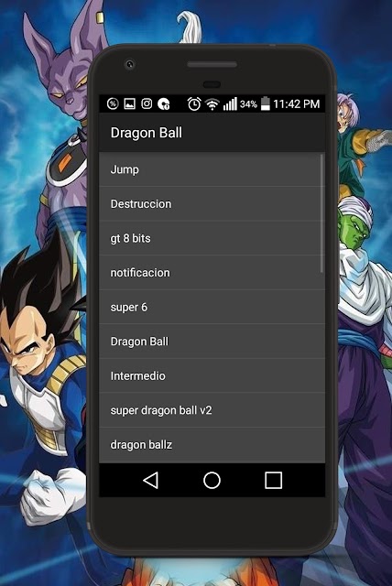392x586 pixels.
Task: Tap the 11:42 PM clock
Action: [x=297, y=103]
